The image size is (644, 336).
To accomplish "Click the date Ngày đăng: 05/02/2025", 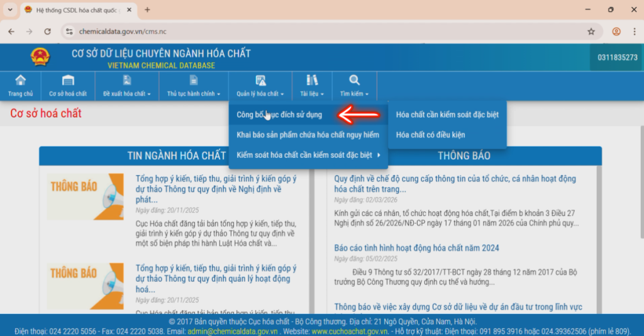I will click(x=365, y=259).
